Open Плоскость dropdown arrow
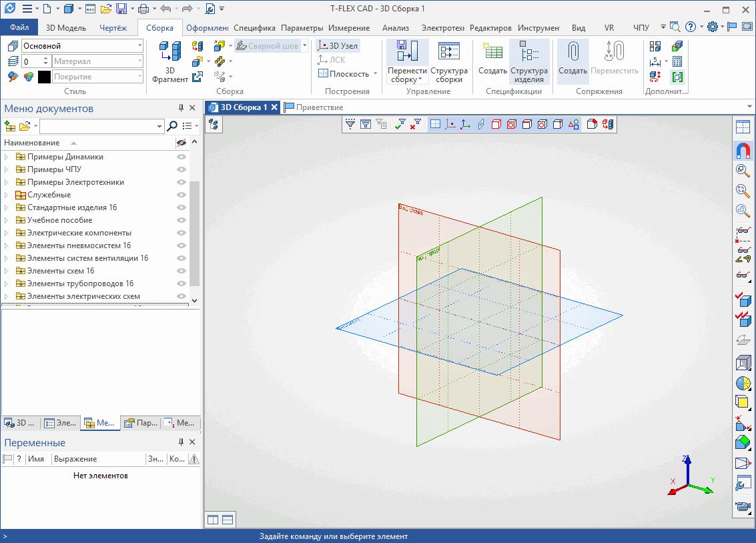This screenshot has width=756, height=543. pos(375,74)
